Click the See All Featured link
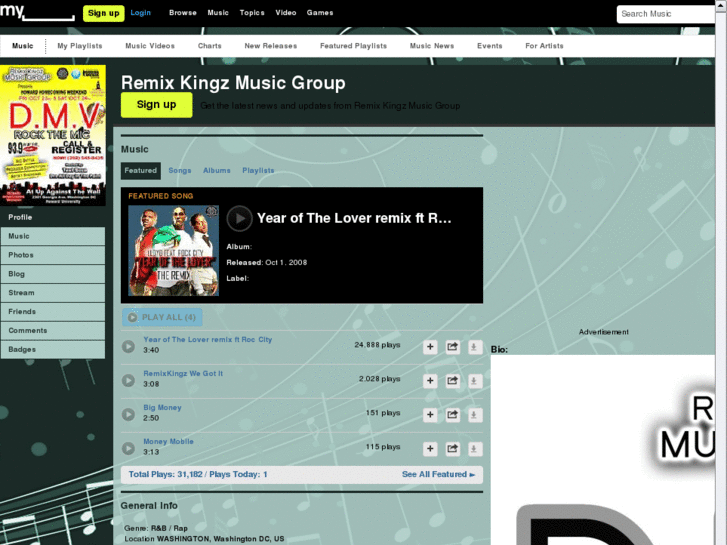 pyautogui.click(x=438, y=474)
